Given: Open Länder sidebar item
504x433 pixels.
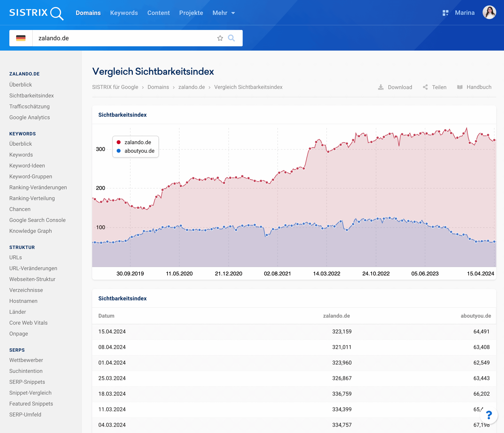Looking at the screenshot, I should point(18,312).
